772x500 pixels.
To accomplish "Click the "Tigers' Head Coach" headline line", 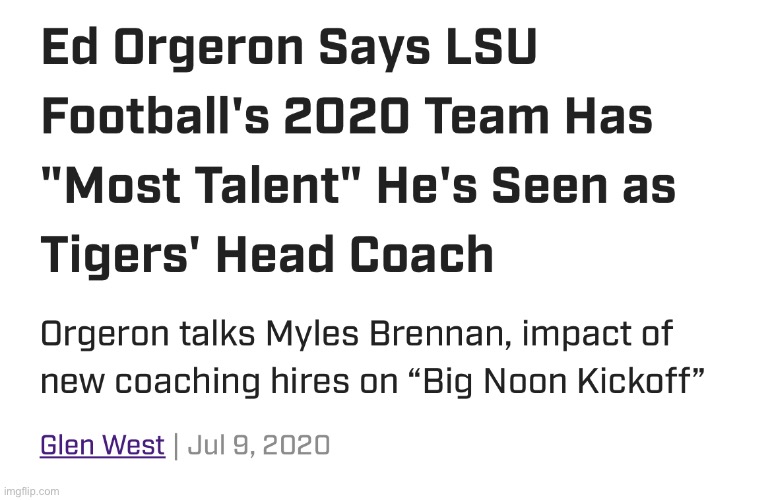I will point(267,255).
